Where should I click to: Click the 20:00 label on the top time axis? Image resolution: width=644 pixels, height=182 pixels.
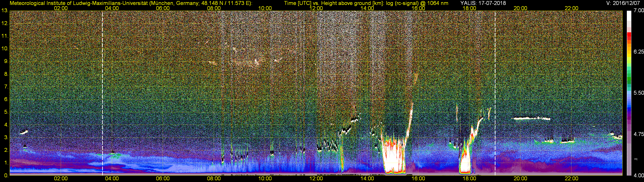(521, 8)
